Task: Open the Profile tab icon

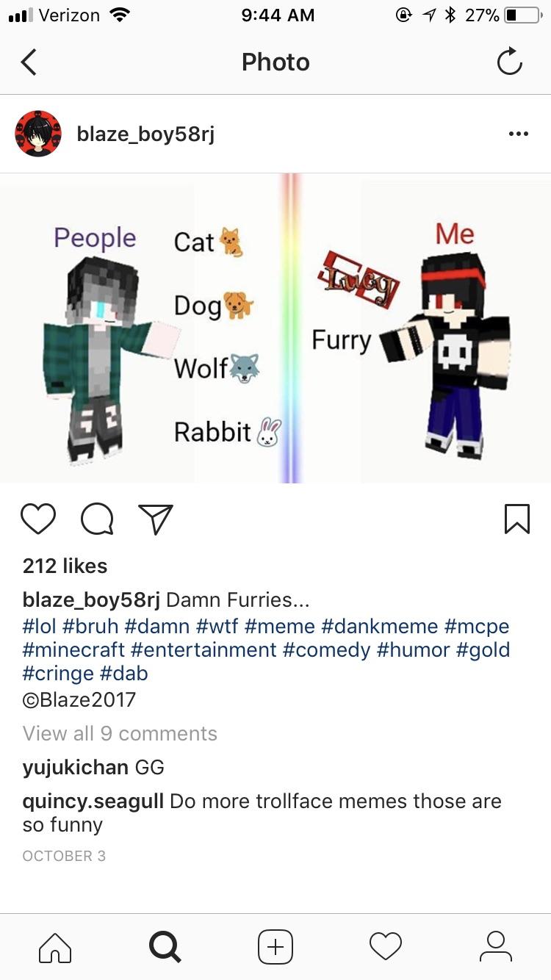Action: coord(496,946)
